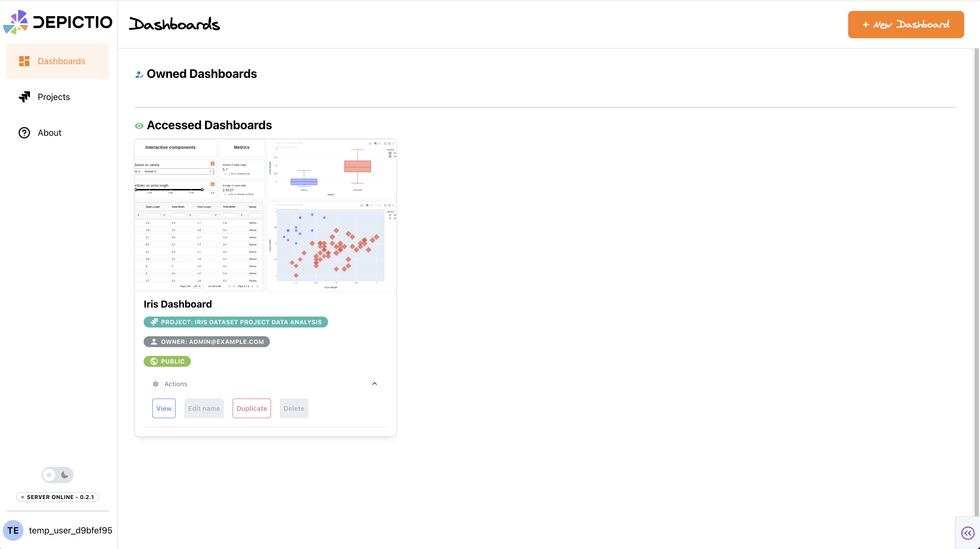Click the About question mark icon
980x549 pixels.
[x=24, y=132]
